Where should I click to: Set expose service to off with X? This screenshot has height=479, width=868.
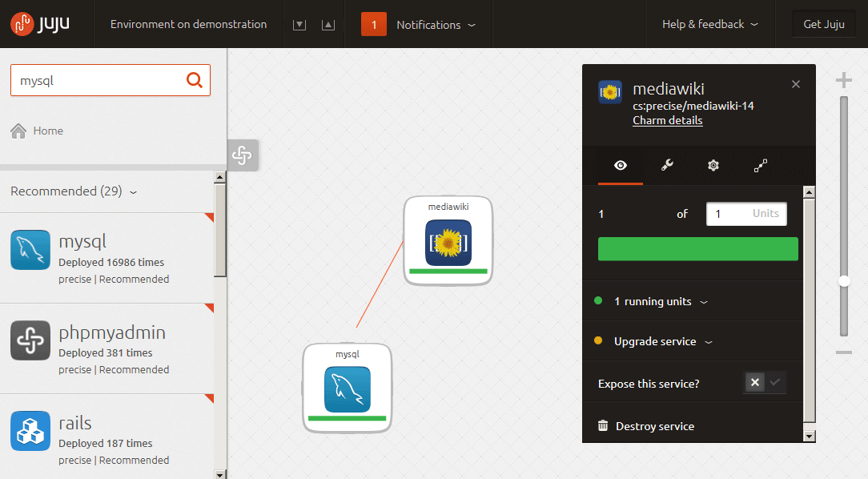(754, 382)
